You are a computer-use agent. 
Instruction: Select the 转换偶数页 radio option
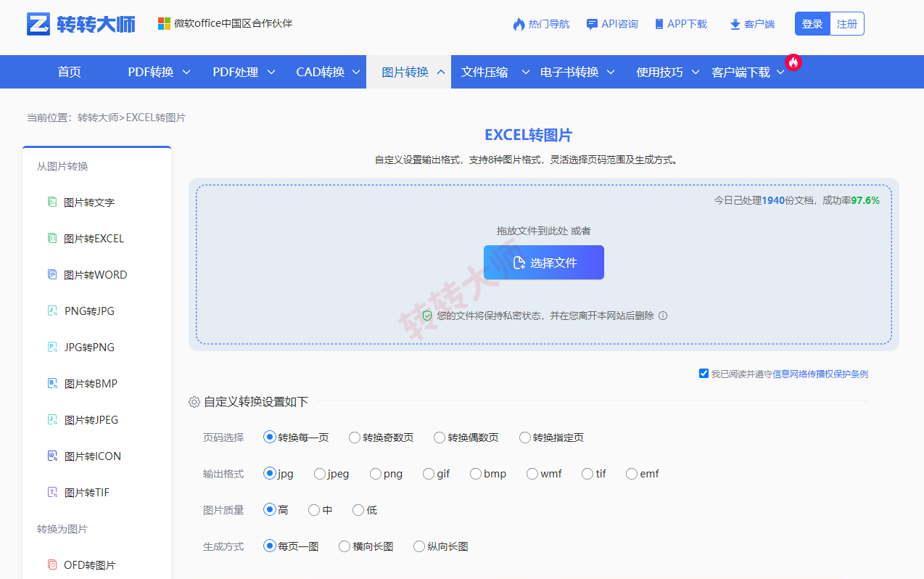point(440,438)
